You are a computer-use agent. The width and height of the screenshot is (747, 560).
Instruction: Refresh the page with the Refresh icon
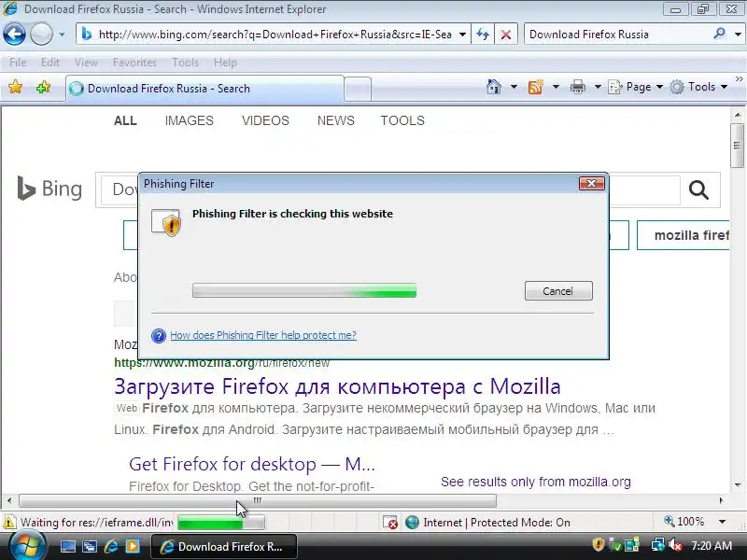(483, 35)
